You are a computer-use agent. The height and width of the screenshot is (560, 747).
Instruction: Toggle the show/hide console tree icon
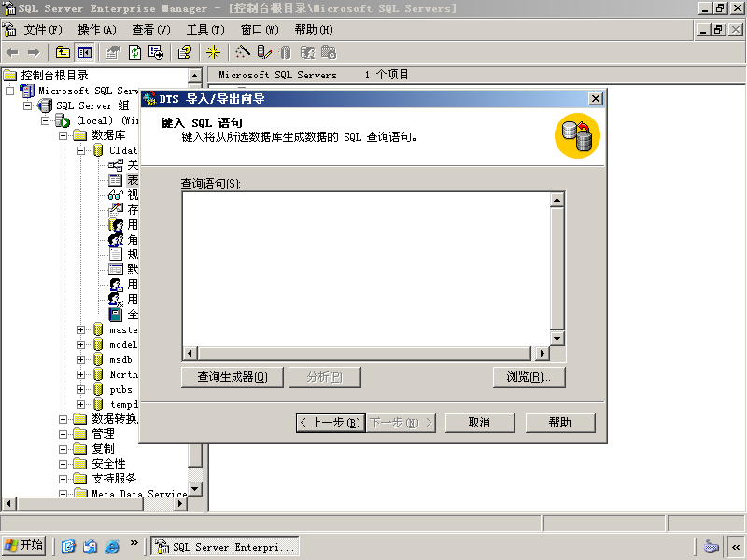pos(85,52)
